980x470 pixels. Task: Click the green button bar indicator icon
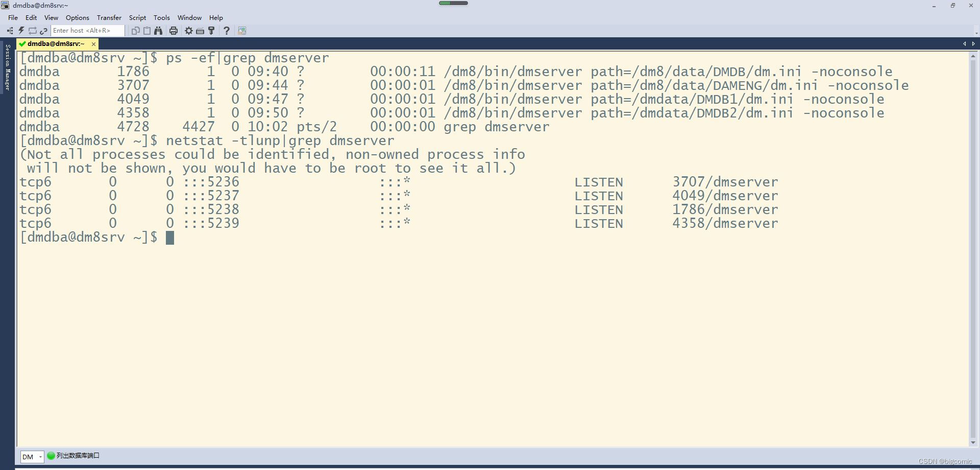51,456
